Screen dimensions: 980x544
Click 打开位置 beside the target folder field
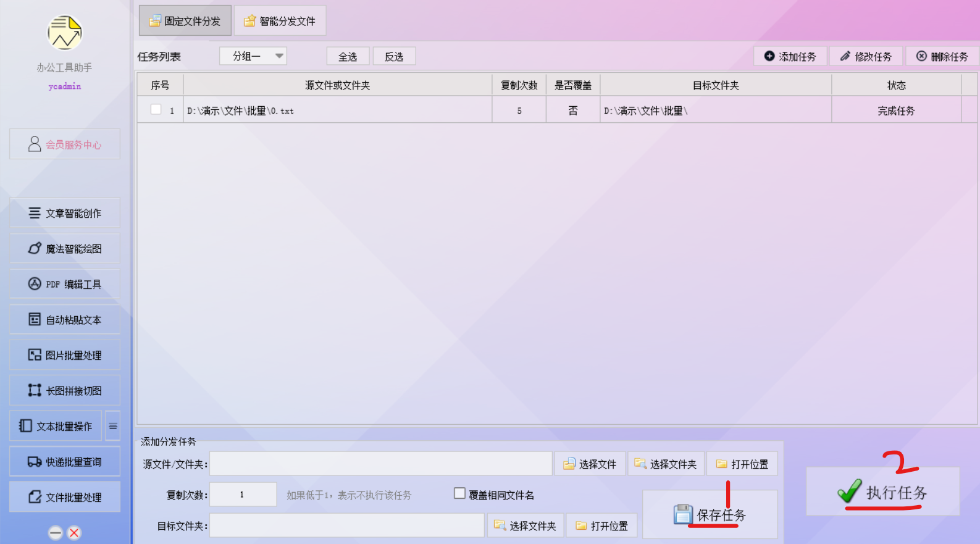(x=602, y=525)
